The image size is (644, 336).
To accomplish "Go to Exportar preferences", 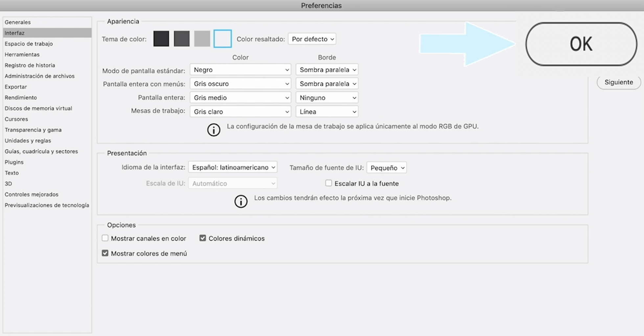I will (47, 87).
